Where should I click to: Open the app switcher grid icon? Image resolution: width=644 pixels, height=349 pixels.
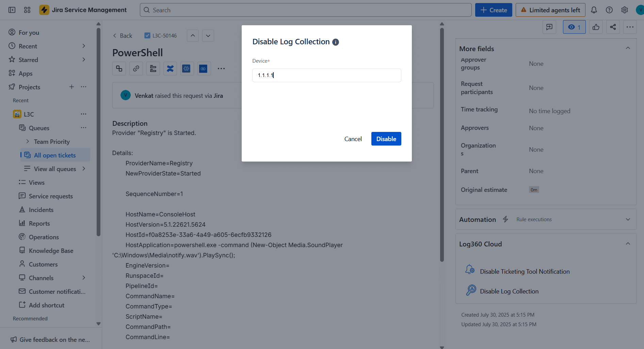[x=27, y=10]
